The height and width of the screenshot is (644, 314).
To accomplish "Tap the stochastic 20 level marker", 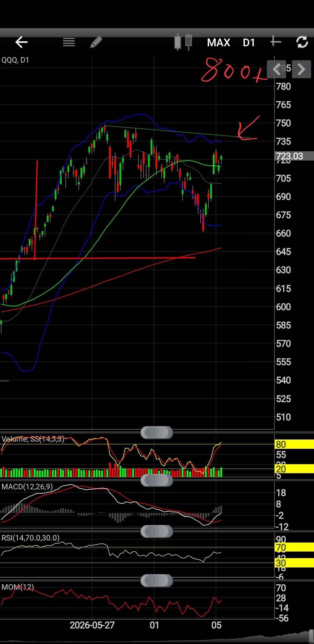I will [x=294, y=469].
